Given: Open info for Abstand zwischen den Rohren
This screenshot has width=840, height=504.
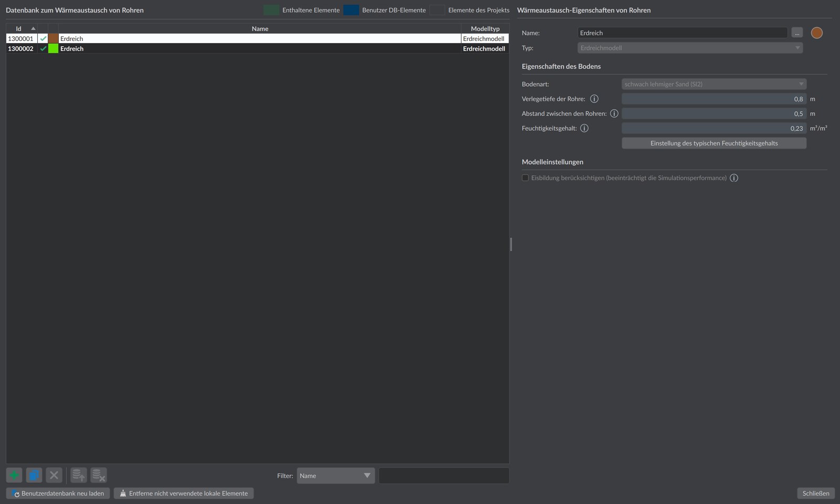Looking at the screenshot, I should [x=614, y=113].
